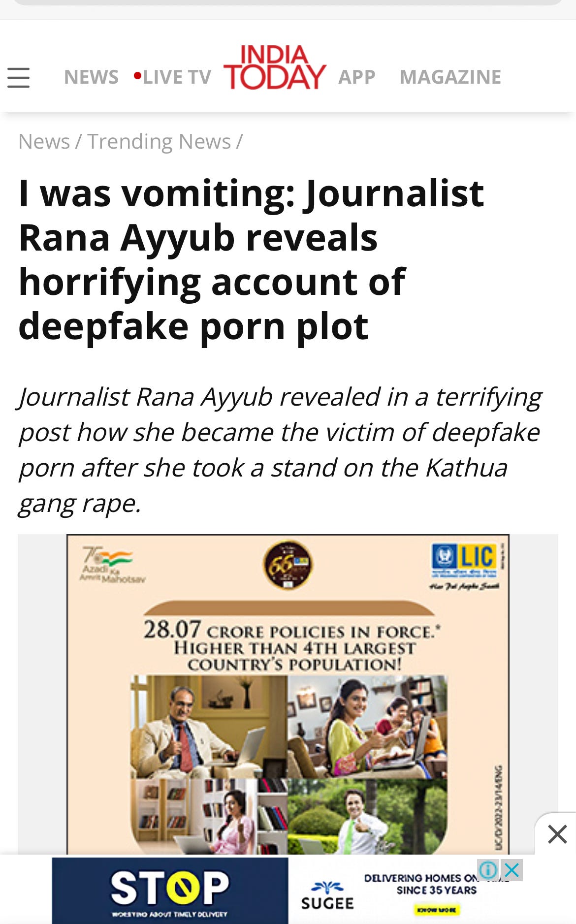Tap the man in suit photo in LIC ad
576x924 pixels.
209,727
